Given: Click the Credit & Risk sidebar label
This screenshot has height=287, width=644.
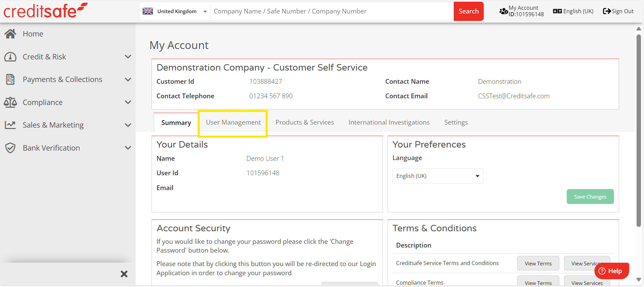Looking at the screenshot, I should pyautogui.click(x=44, y=57).
